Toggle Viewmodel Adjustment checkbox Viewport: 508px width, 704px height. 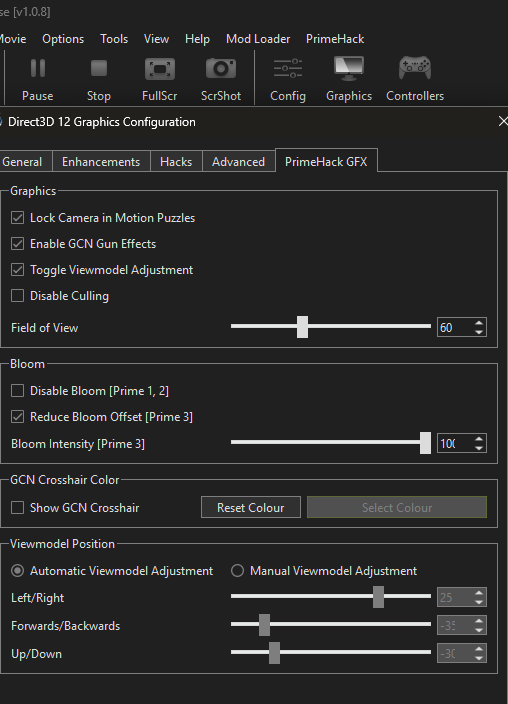(x=18, y=270)
